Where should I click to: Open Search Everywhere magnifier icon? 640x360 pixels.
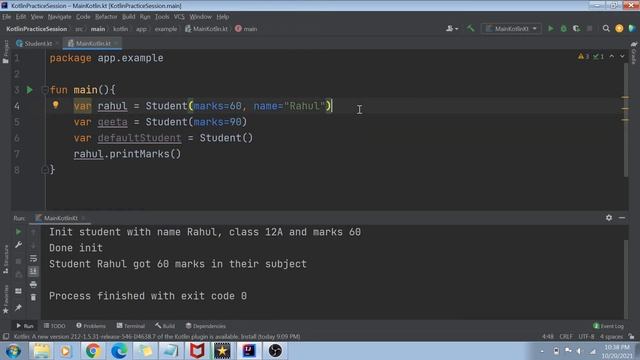pyautogui.click(x=606, y=28)
